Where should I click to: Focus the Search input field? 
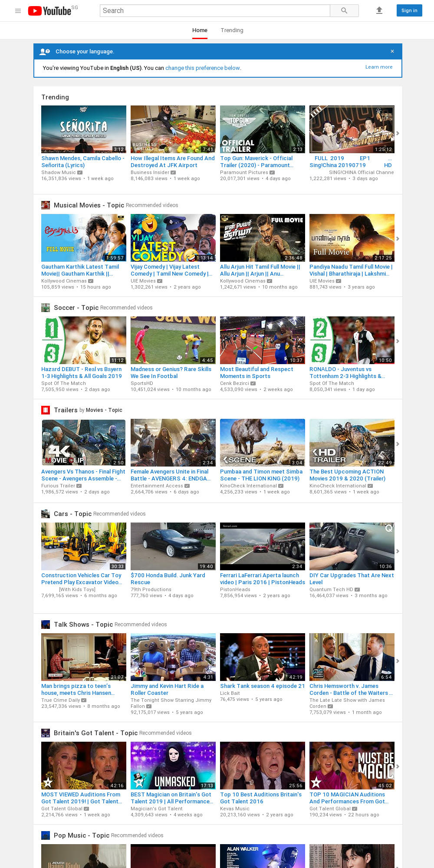[x=215, y=10]
